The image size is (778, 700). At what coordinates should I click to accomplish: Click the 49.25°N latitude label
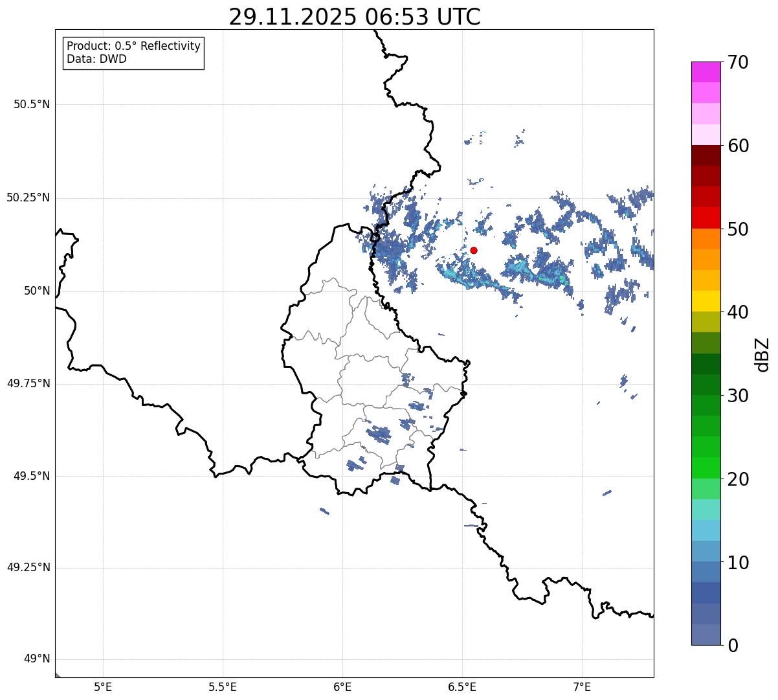pyautogui.click(x=28, y=567)
